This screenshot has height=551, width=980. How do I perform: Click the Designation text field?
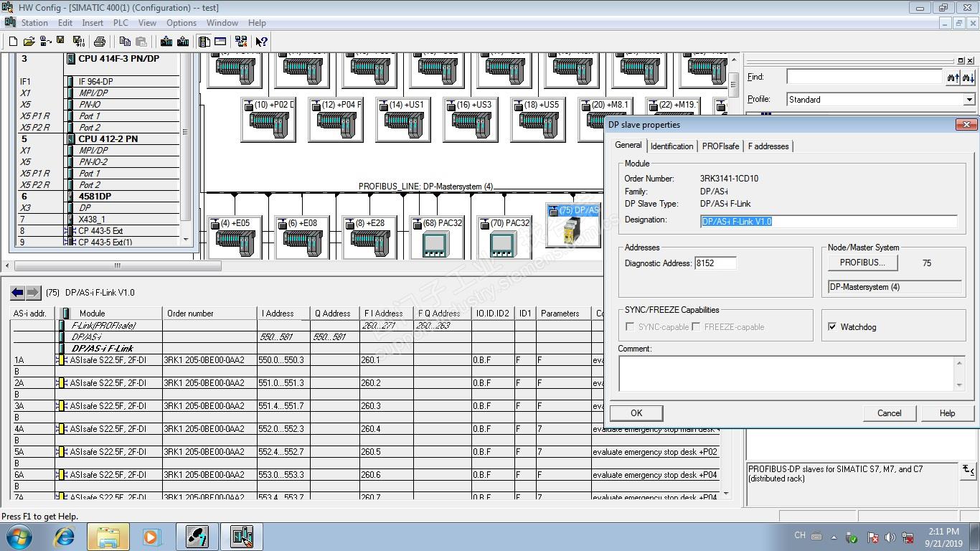pos(829,222)
